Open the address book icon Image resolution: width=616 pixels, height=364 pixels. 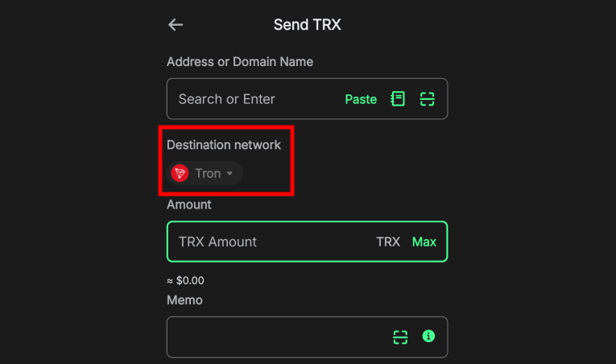coord(398,99)
